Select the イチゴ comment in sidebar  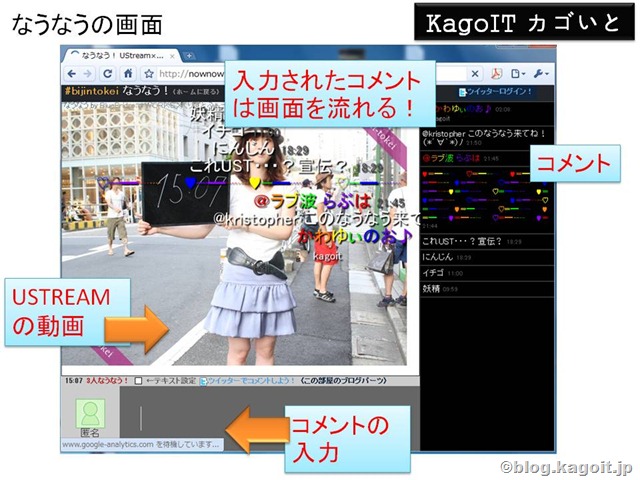[487, 273]
